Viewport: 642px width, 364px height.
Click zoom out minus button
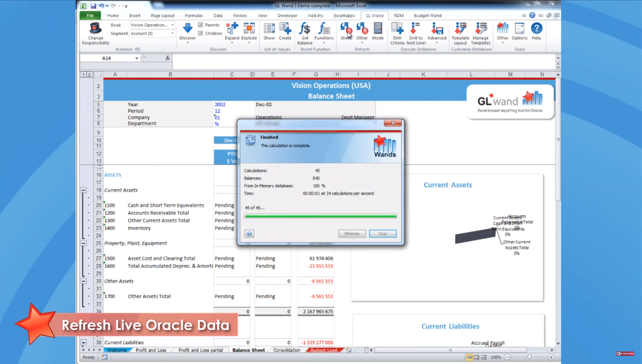point(507,357)
